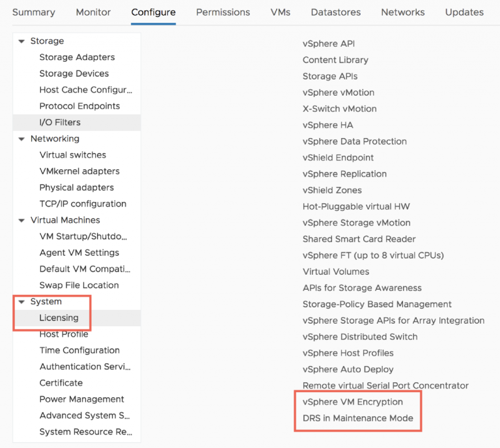Select I/O Filters item

(77, 122)
